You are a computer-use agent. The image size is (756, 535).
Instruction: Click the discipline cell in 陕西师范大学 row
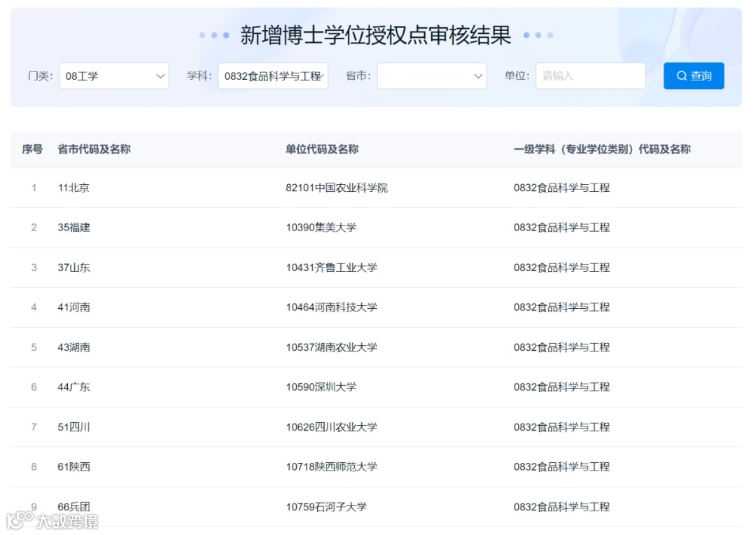coord(561,466)
